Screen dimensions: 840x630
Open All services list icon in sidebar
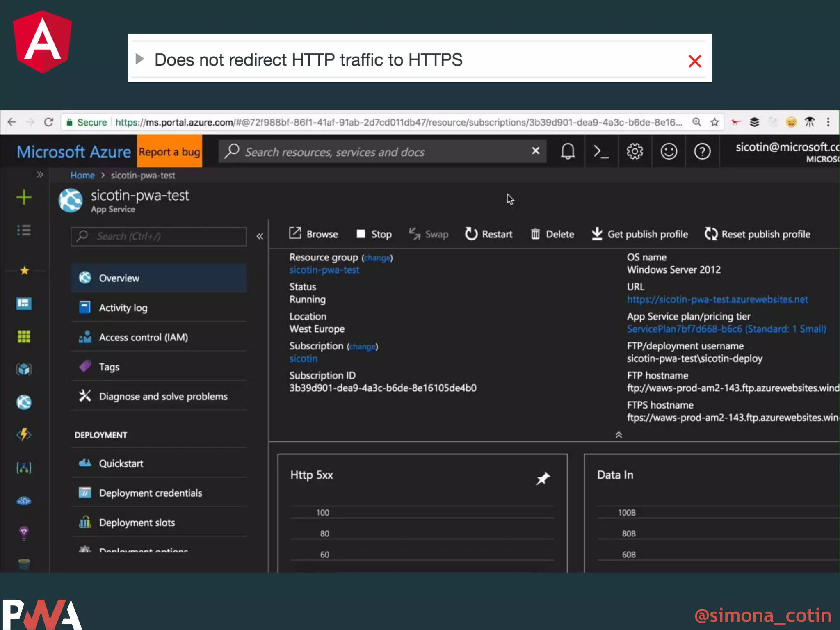coord(24,230)
